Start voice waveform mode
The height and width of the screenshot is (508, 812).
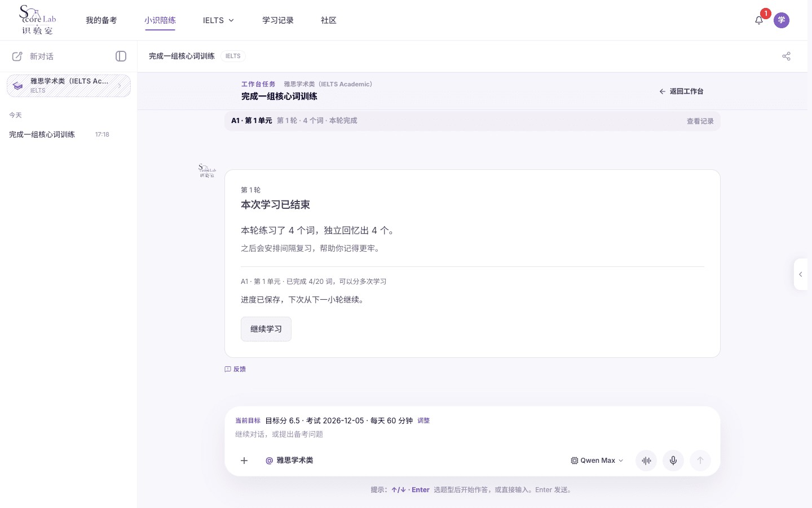point(646,461)
